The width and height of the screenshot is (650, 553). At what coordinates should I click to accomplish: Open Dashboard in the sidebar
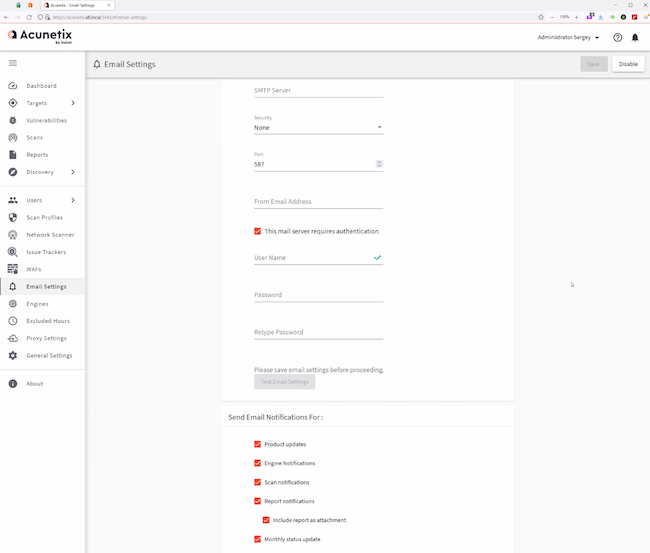41,86
